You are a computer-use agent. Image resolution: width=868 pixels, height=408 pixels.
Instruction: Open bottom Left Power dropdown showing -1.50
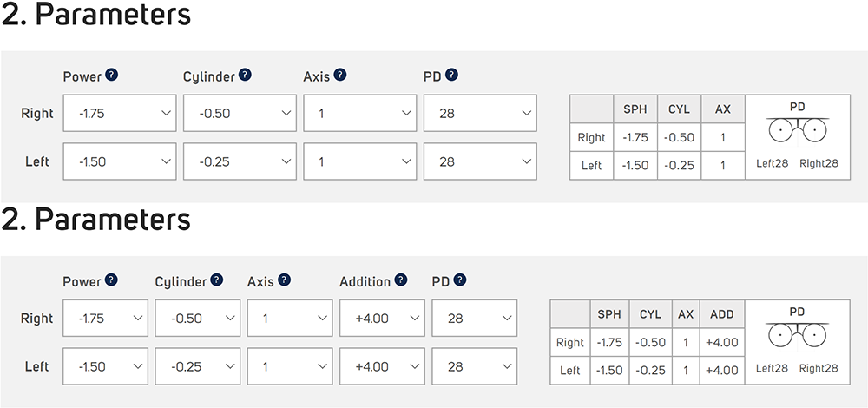(x=106, y=366)
